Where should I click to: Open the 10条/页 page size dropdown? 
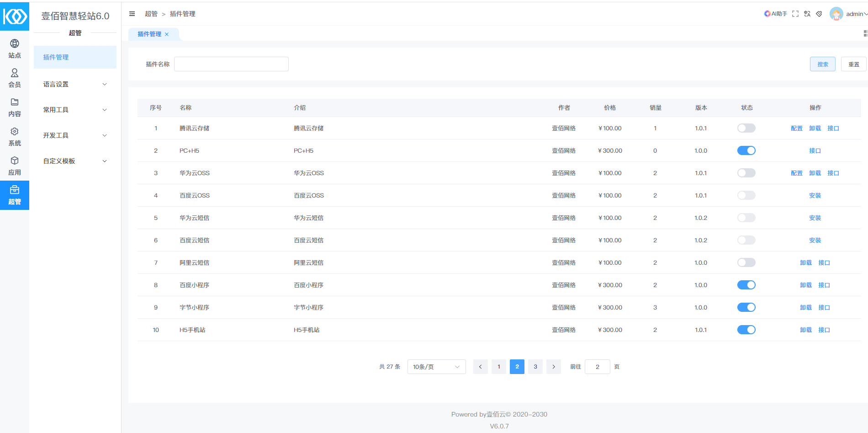click(x=436, y=367)
